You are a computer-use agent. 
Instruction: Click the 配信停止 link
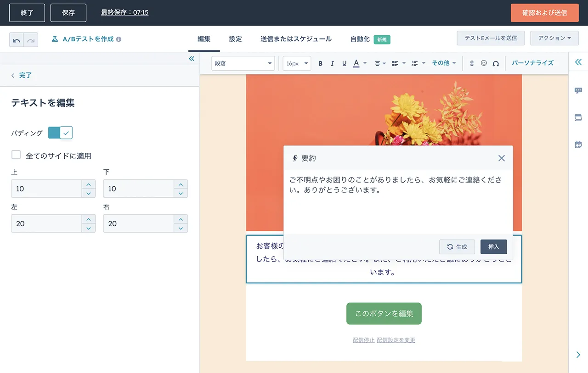pyautogui.click(x=364, y=340)
